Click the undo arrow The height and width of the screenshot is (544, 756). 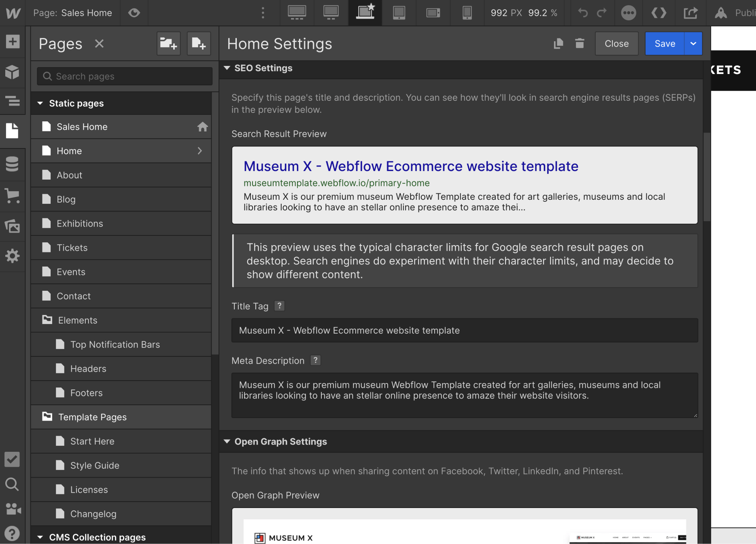point(582,13)
